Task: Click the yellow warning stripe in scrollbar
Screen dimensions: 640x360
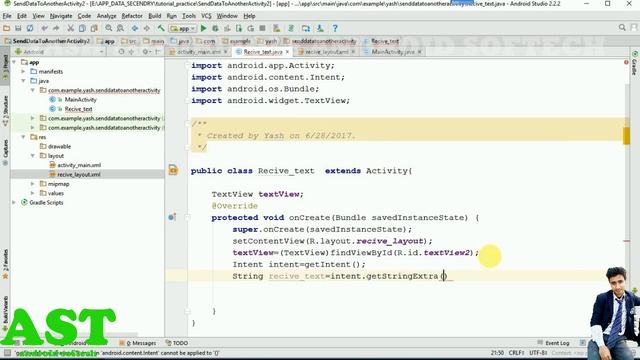Action: pyautogui.click(x=627, y=136)
